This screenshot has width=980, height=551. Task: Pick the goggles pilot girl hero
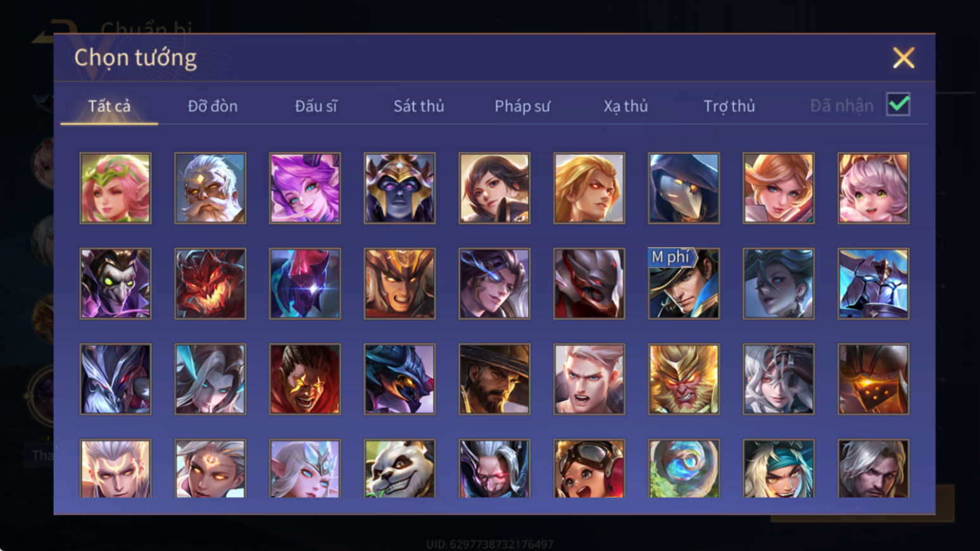[x=589, y=468]
